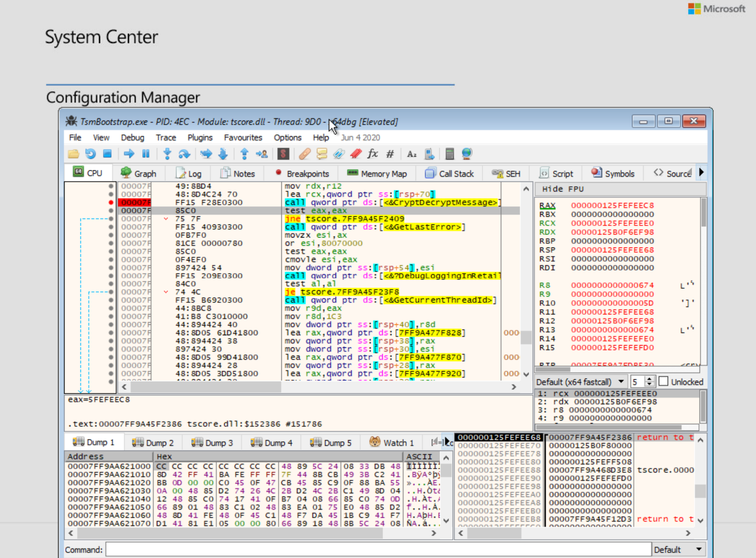Switch to the Symbols tab
The image size is (756, 558).
coord(613,173)
